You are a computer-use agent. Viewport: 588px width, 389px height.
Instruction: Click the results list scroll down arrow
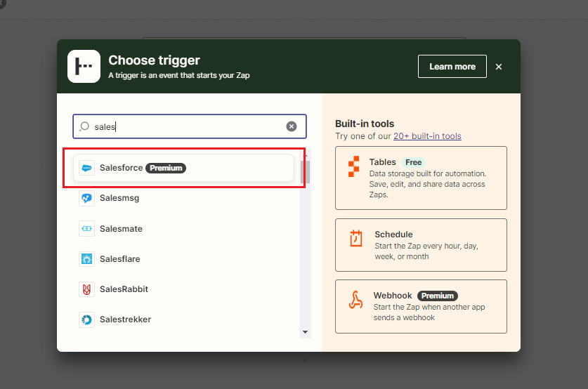[306, 332]
